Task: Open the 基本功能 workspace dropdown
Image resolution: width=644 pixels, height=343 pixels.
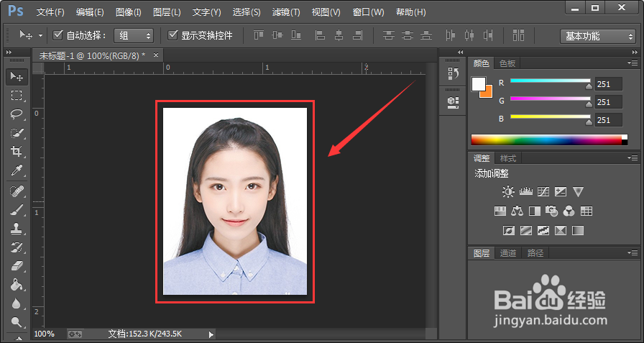Action: pos(597,36)
